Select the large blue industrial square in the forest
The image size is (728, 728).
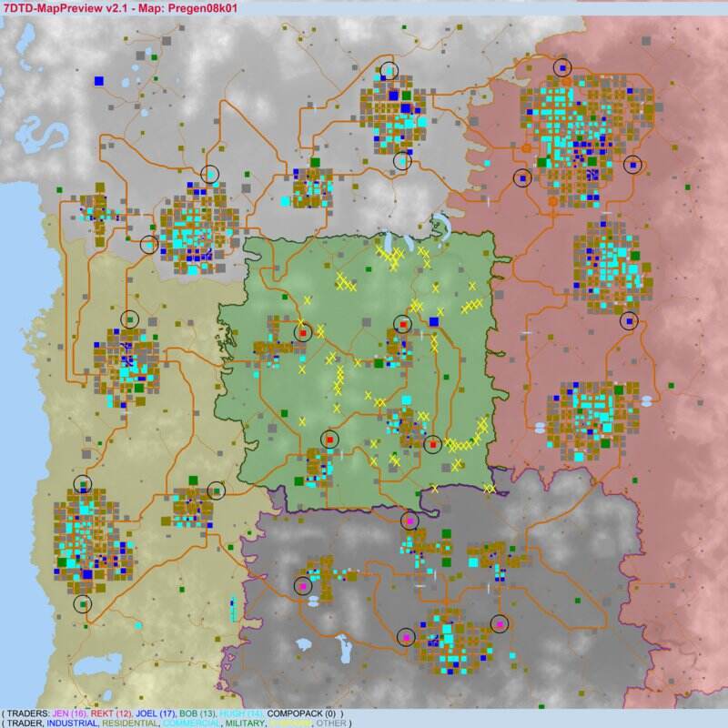pos(433,321)
